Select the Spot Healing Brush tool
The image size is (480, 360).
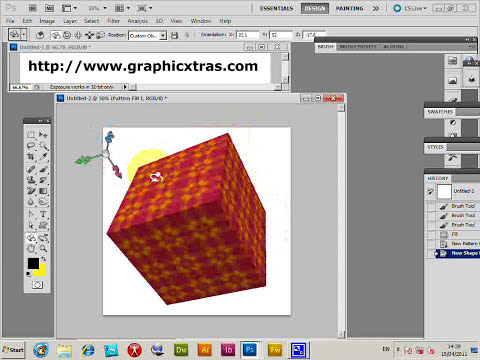point(31,169)
